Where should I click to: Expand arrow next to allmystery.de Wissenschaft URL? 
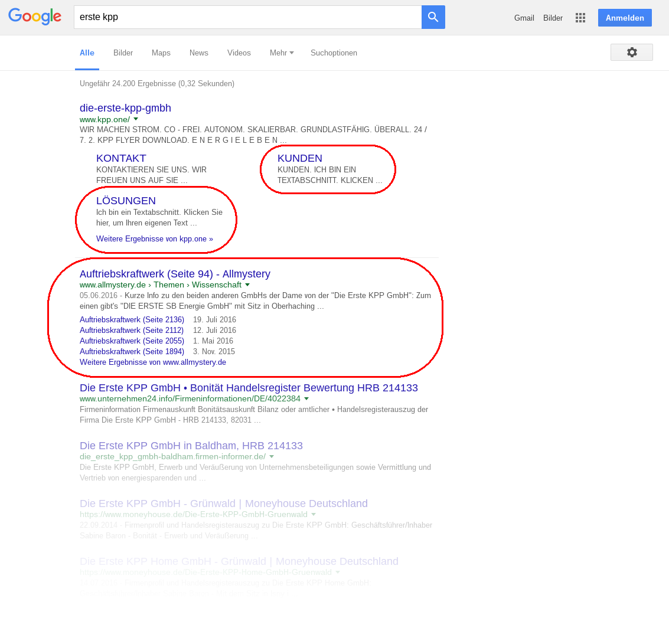point(247,285)
